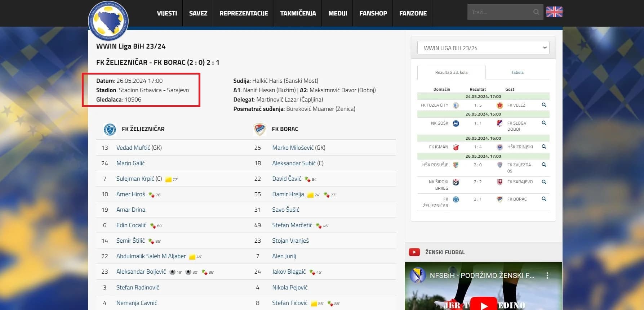Open David Čavić player link
644x310 pixels.
[287, 179]
